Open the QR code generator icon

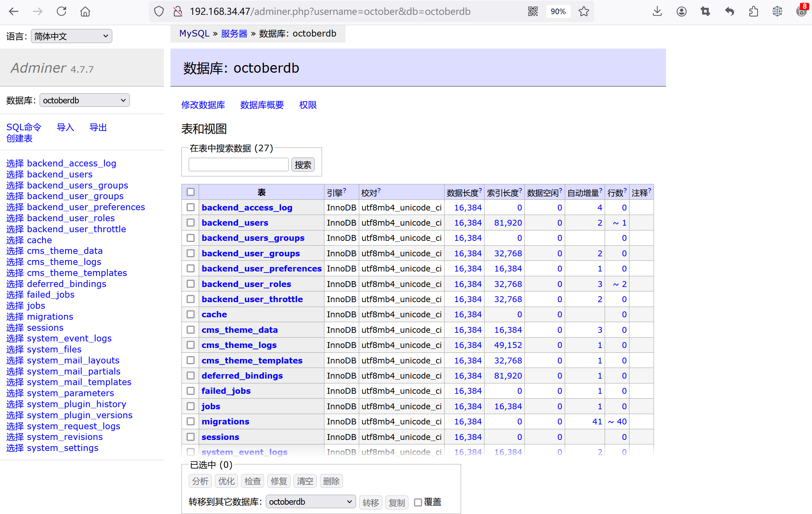(533, 11)
